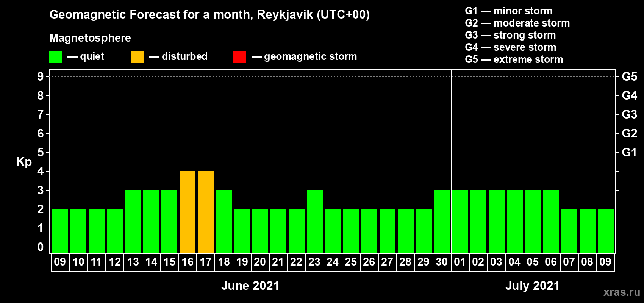Click the green bar for June 30
644x303 pixels.
[x=442, y=221]
